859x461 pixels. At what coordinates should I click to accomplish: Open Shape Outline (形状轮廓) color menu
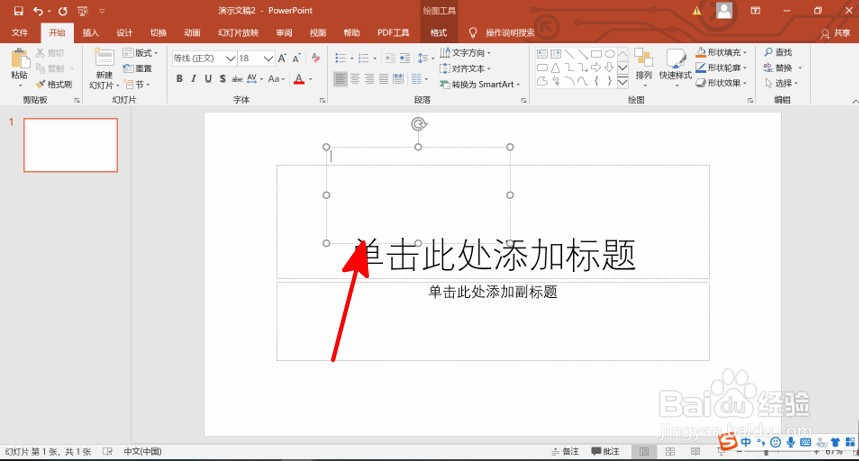pyautogui.click(x=721, y=67)
